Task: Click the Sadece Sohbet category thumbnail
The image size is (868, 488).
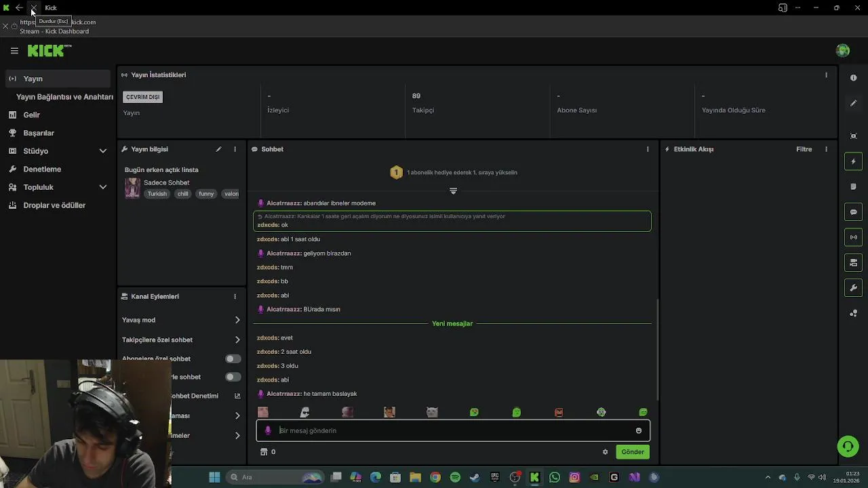Action: pyautogui.click(x=132, y=188)
